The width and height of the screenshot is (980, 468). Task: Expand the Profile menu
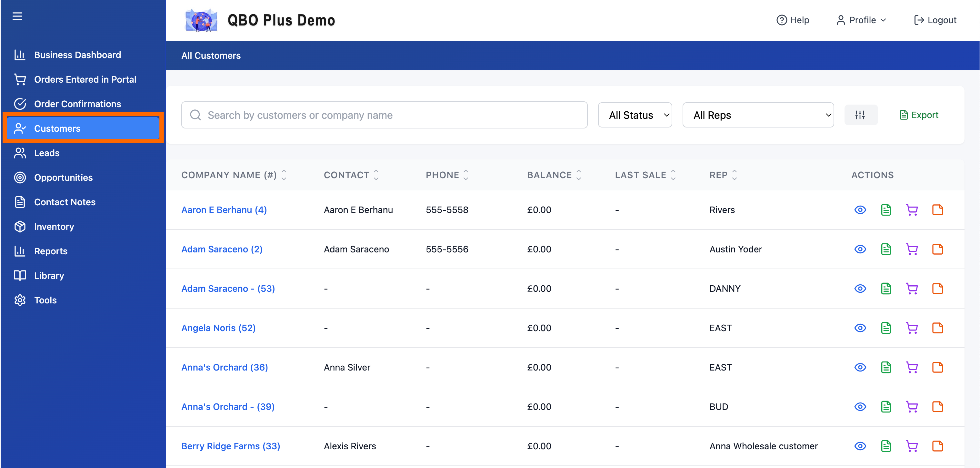coord(862,20)
